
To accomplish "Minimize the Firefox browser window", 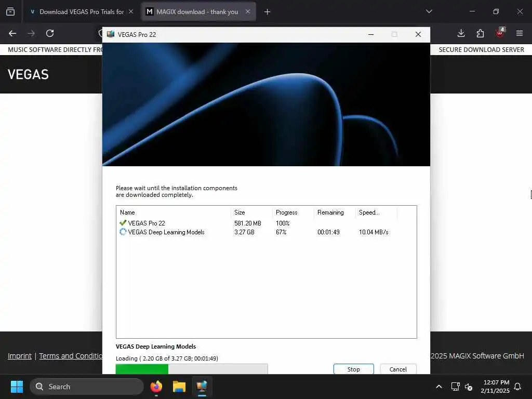I will tap(472, 11).
